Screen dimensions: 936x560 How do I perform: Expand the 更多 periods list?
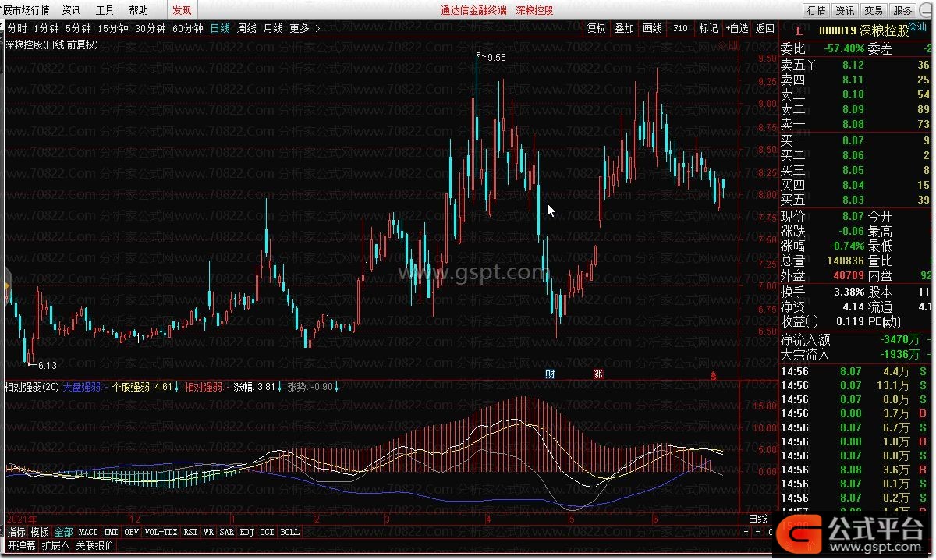point(304,28)
